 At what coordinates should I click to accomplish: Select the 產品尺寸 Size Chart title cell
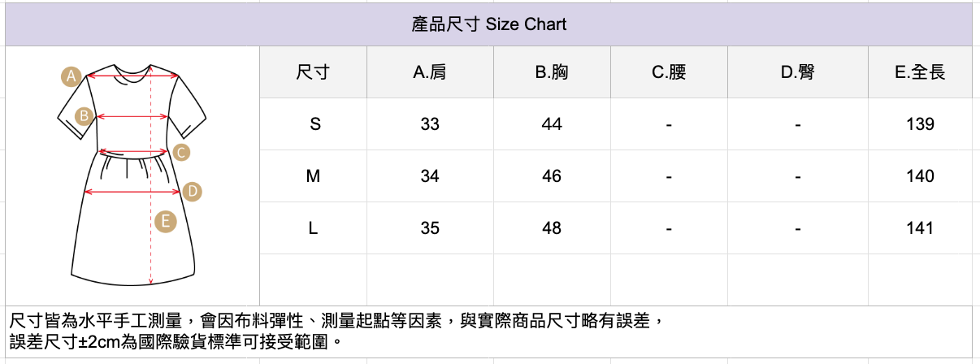click(488, 24)
